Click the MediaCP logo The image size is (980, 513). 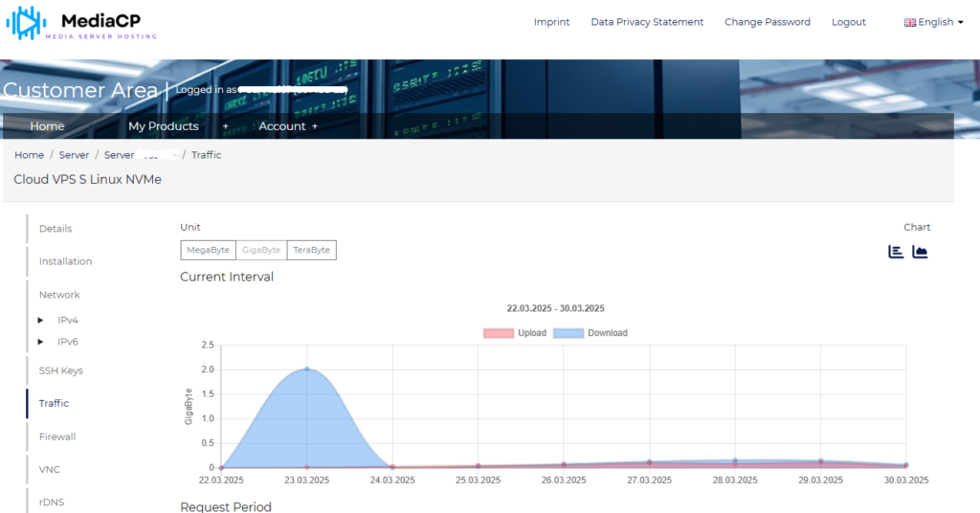[81, 24]
